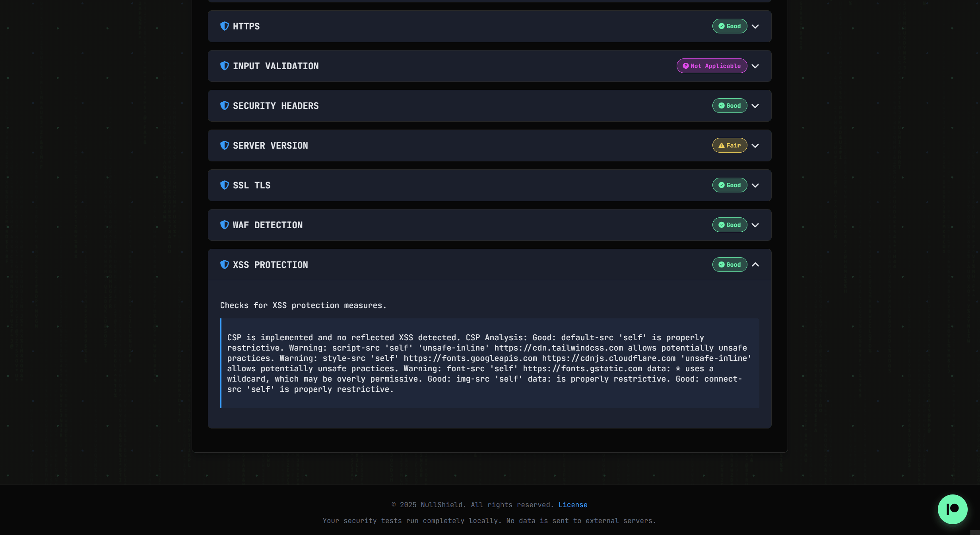Click the shield icon next to SERVER VERSION
This screenshot has height=535, width=980.
(x=225, y=145)
